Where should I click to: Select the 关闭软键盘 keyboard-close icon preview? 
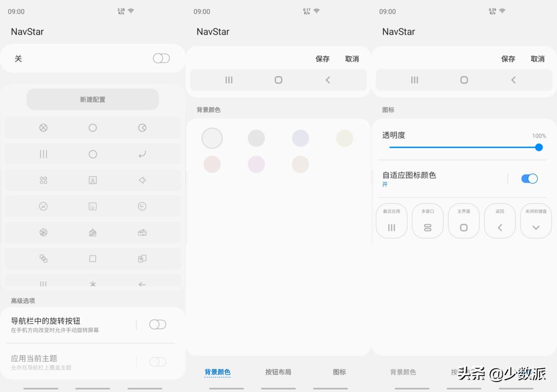[536, 221]
